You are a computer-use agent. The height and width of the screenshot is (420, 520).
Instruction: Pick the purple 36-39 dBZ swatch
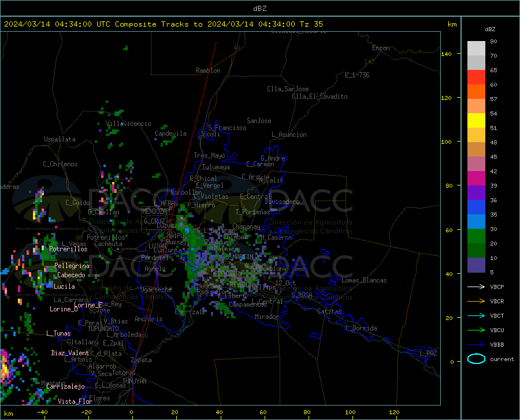click(x=476, y=193)
